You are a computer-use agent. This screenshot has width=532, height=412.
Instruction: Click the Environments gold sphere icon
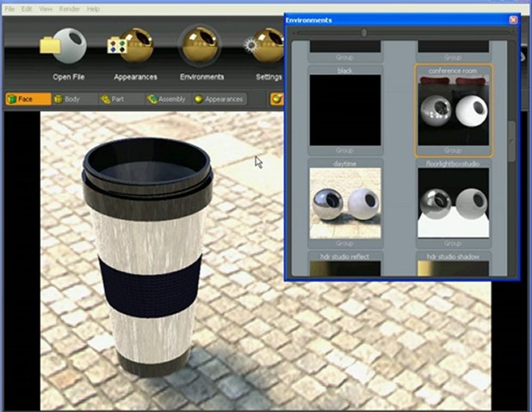coord(200,45)
